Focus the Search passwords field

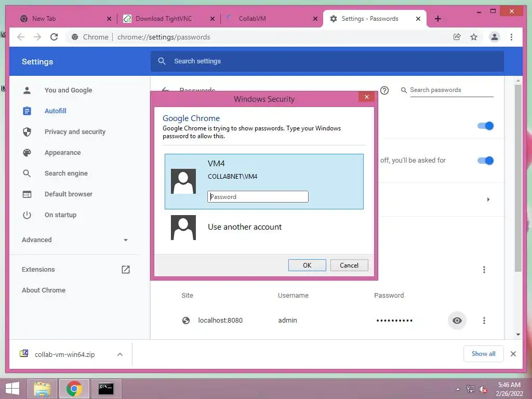451,90
